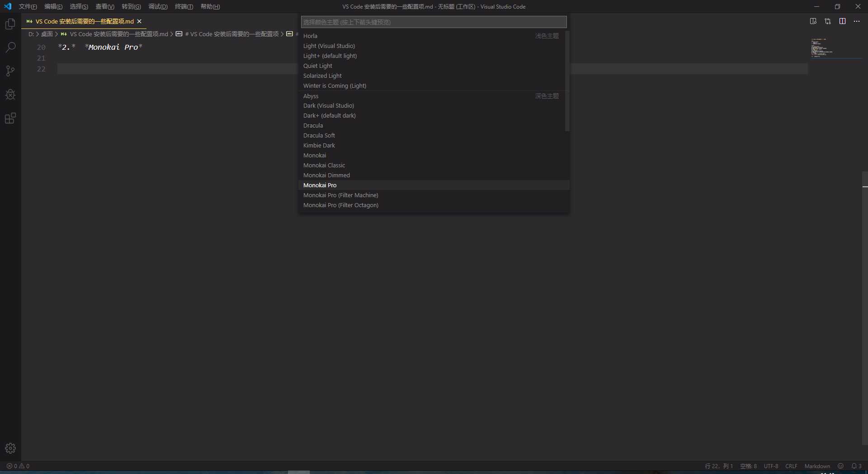The width and height of the screenshot is (868, 474).
Task: Close the VS Code markdown file tab
Action: [139, 21]
